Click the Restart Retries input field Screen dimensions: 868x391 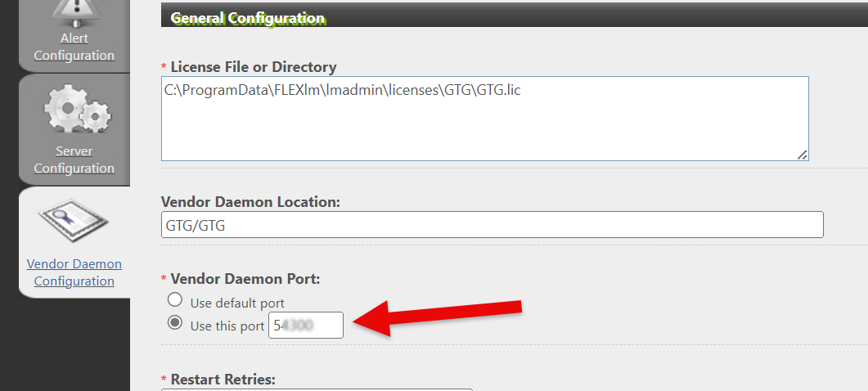(317, 390)
